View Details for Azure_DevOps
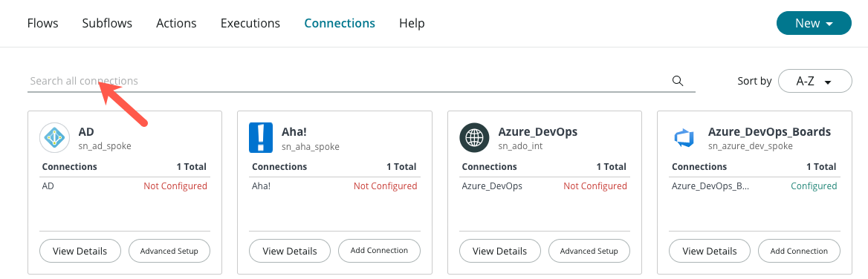Image resolution: width=868 pixels, height=279 pixels. point(500,251)
